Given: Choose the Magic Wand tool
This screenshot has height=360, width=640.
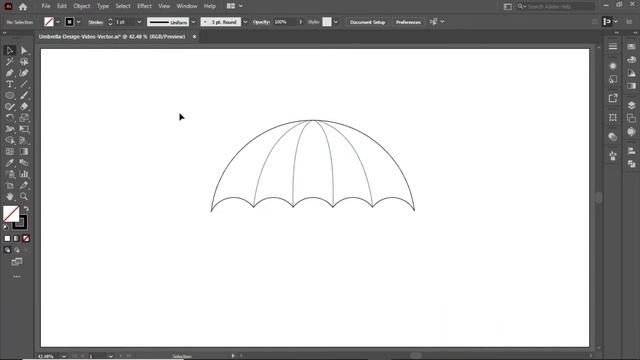Looking at the screenshot, I should click(x=10, y=62).
